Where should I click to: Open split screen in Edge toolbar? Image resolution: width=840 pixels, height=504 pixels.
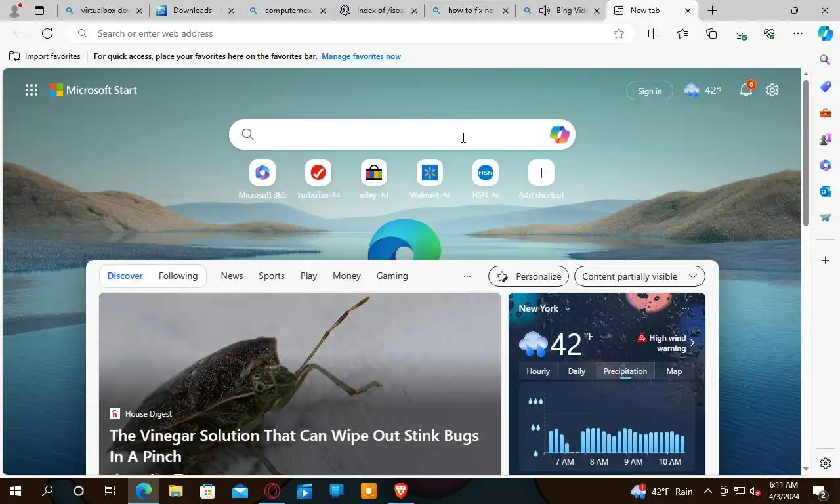[653, 33]
